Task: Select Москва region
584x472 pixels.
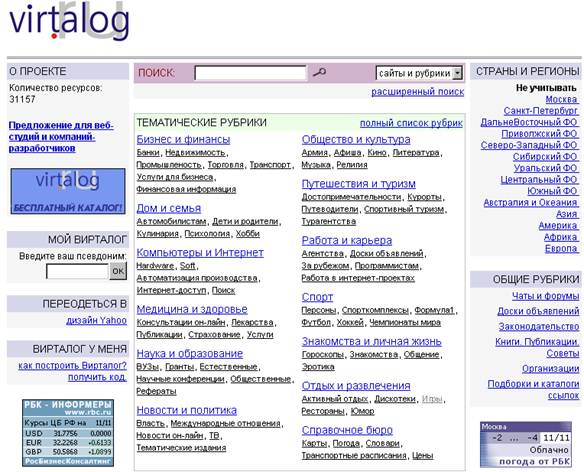Action: [562, 99]
